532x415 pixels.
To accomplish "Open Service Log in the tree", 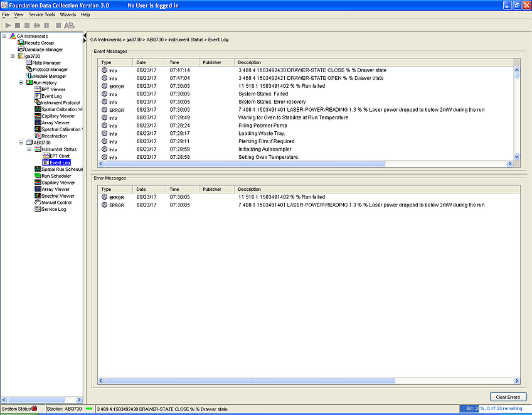I will click(x=53, y=209).
